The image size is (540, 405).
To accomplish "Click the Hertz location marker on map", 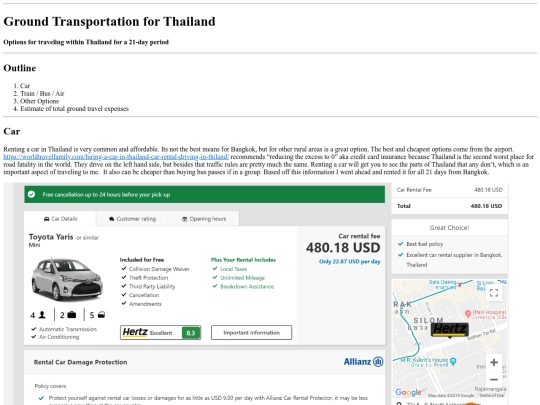I will (x=450, y=330).
